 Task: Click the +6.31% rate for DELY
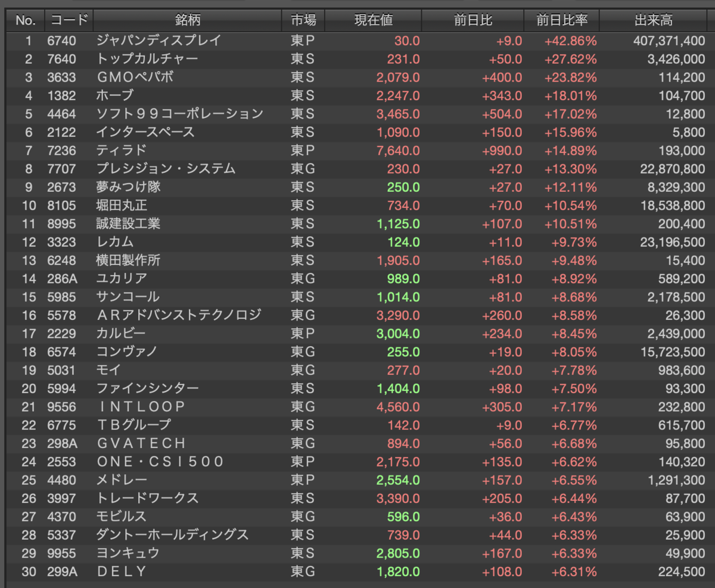pyautogui.click(x=573, y=571)
